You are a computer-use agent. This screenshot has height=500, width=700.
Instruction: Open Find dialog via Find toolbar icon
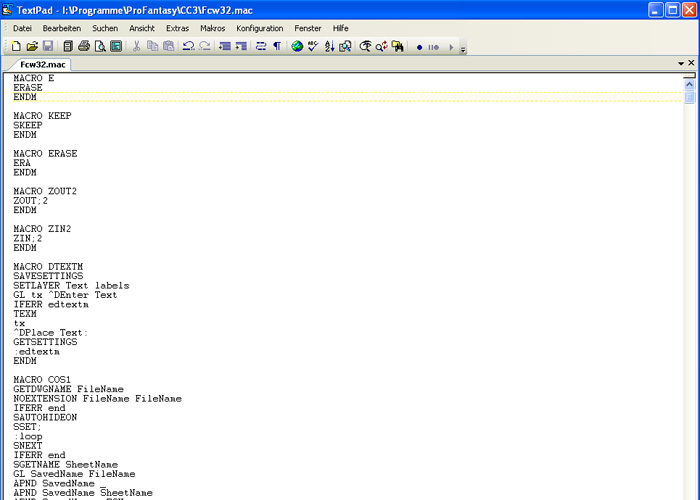click(365, 46)
